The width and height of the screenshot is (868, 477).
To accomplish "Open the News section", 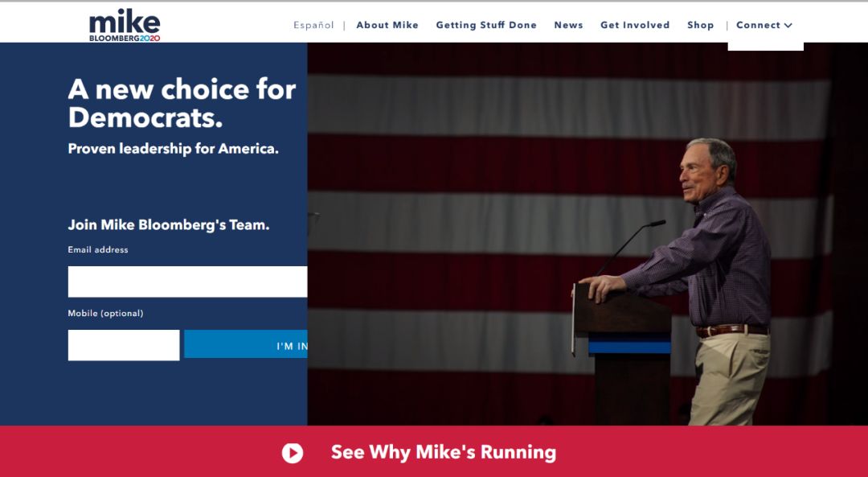I will 568,25.
